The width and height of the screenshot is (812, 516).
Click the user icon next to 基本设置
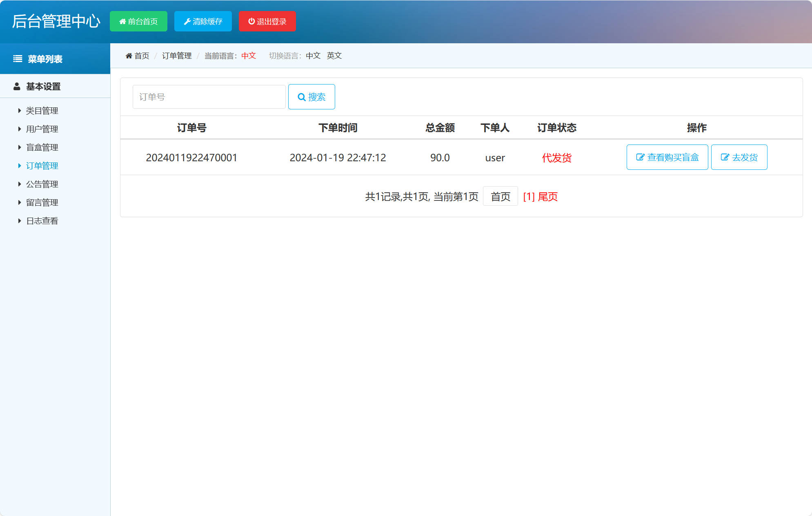click(17, 86)
